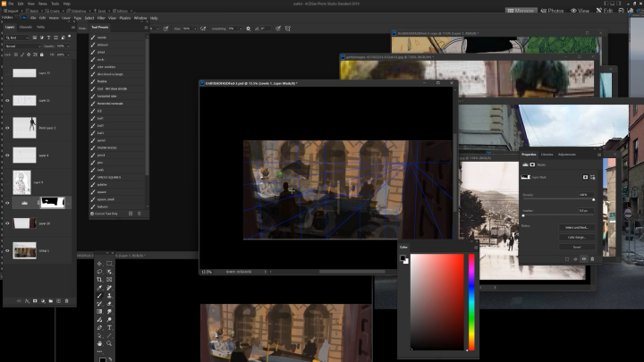The image size is (644, 362).
Task: Select the Clone Stamp tool
Action: coord(109,296)
